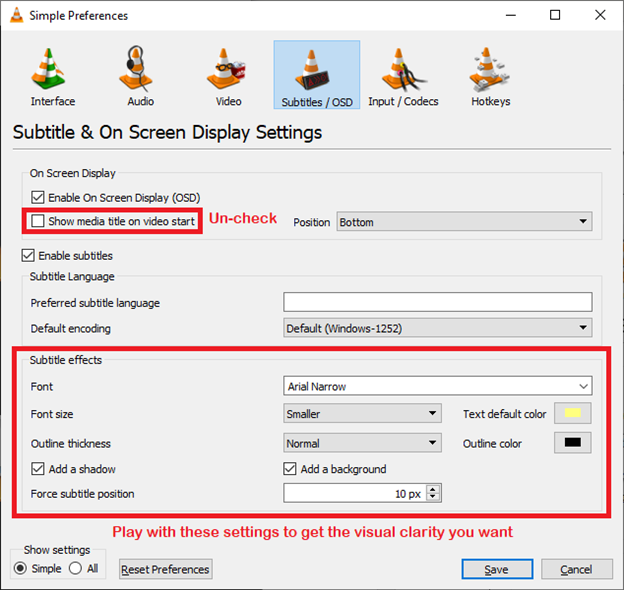This screenshot has width=624, height=591.
Task: Expand the Position dropdown set to Bottom
Action: (x=464, y=222)
